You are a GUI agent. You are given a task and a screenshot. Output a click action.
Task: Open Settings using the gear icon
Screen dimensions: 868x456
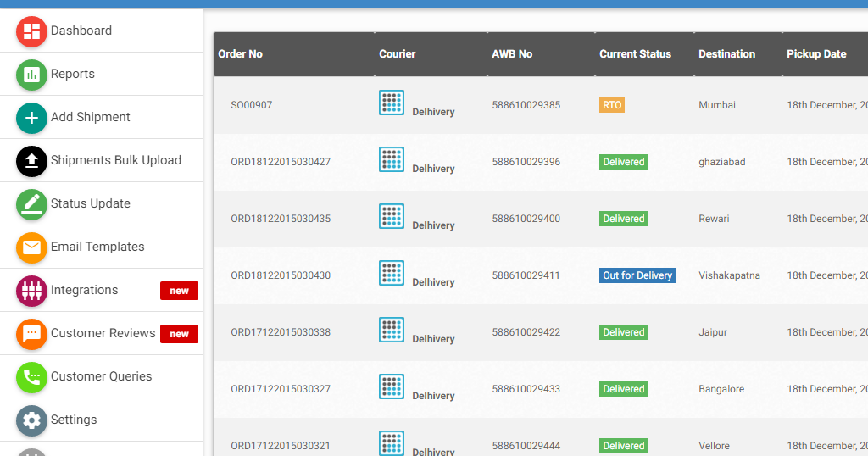pyautogui.click(x=31, y=420)
